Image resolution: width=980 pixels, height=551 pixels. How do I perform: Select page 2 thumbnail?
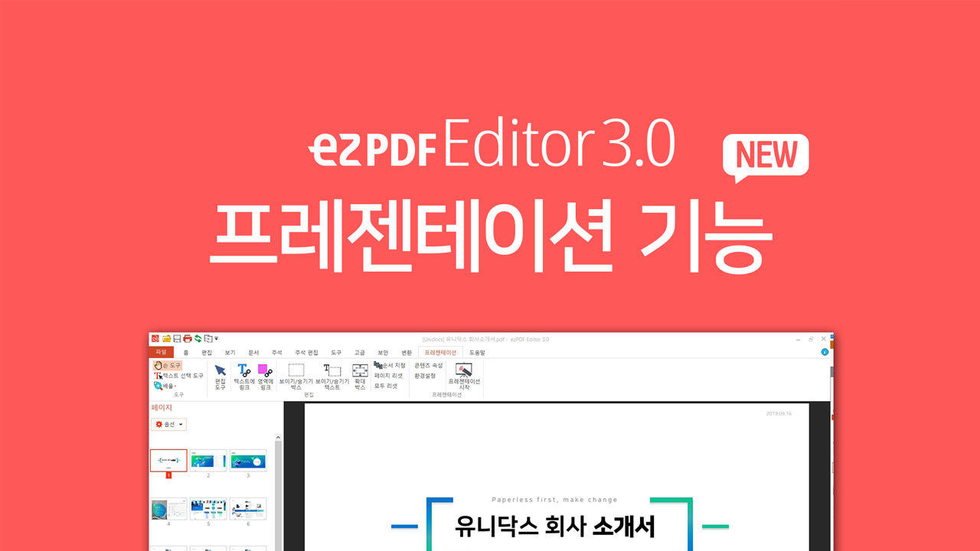[x=208, y=460]
